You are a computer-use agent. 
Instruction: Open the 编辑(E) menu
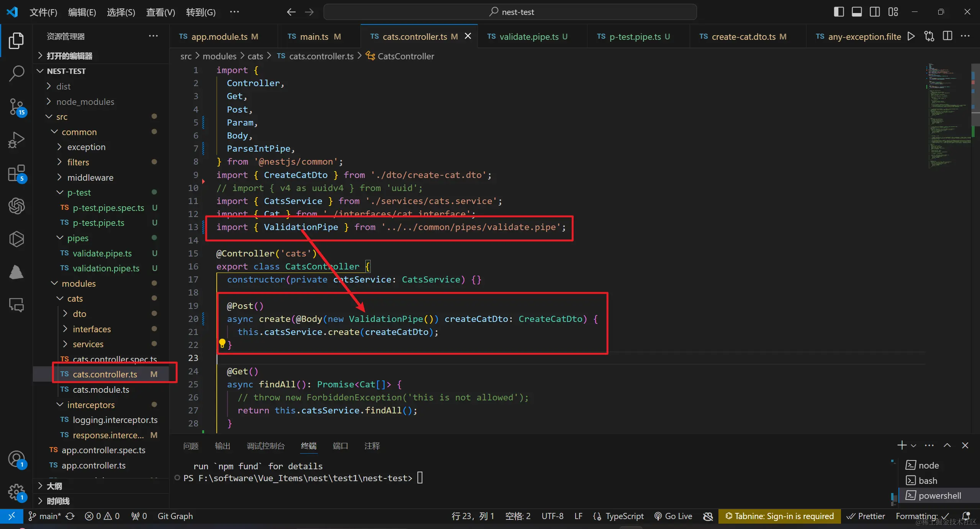tap(82, 12)
